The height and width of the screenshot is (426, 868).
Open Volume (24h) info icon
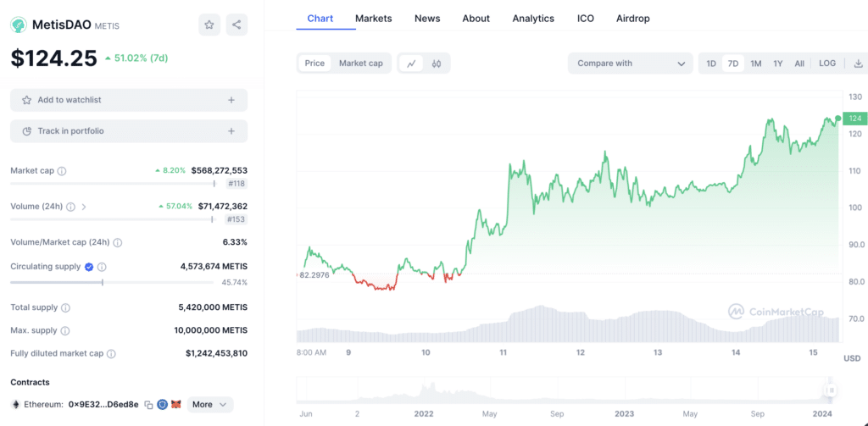71,207
